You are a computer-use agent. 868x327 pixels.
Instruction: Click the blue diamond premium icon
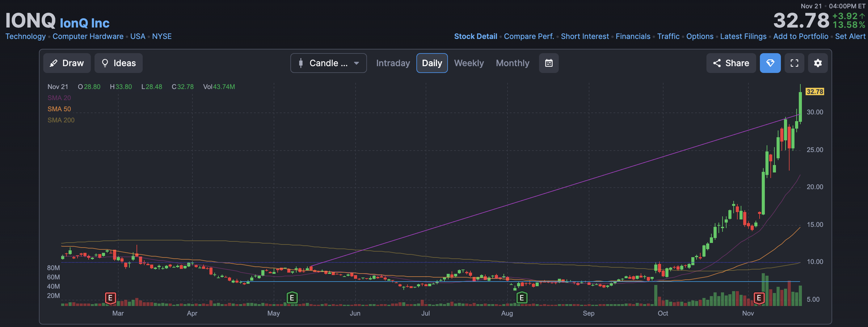click(x=770, y=63)
